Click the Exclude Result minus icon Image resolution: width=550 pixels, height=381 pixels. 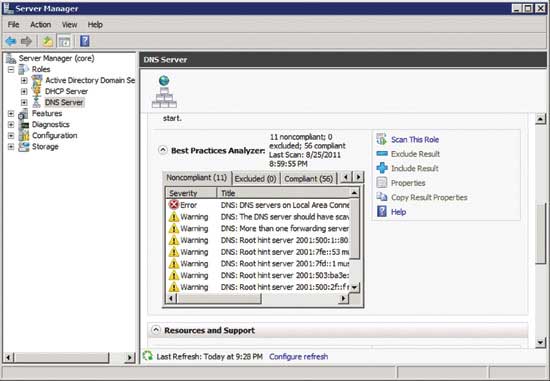click(382, 154)
